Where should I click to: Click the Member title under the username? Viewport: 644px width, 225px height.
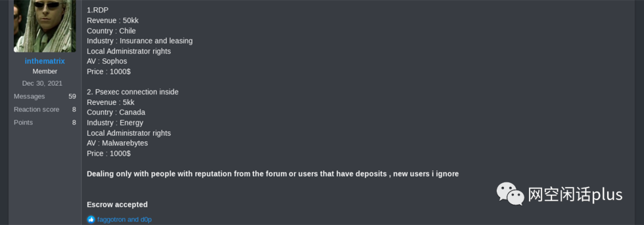coord(45,71)
